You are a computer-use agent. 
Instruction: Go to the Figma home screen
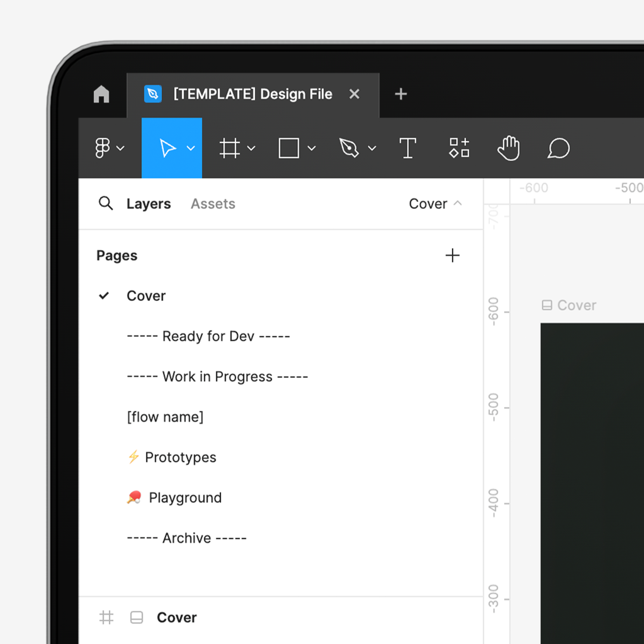pos(101,94)
